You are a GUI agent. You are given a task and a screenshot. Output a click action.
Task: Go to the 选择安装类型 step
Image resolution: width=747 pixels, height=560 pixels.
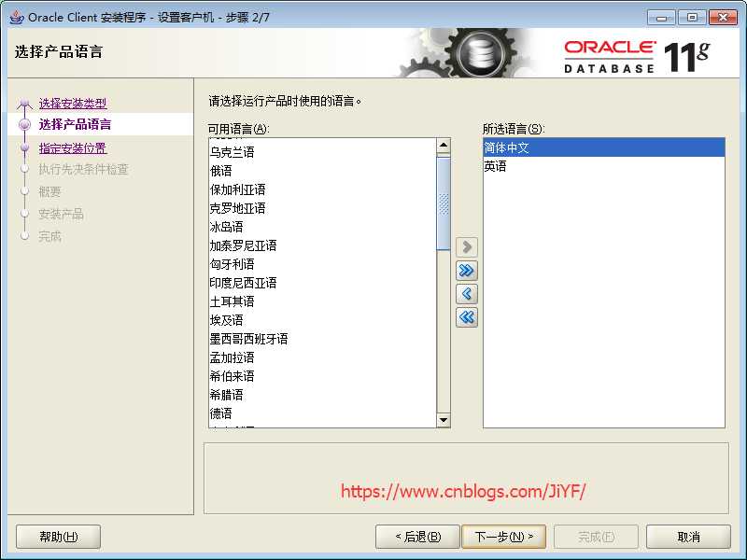(73, 104)
